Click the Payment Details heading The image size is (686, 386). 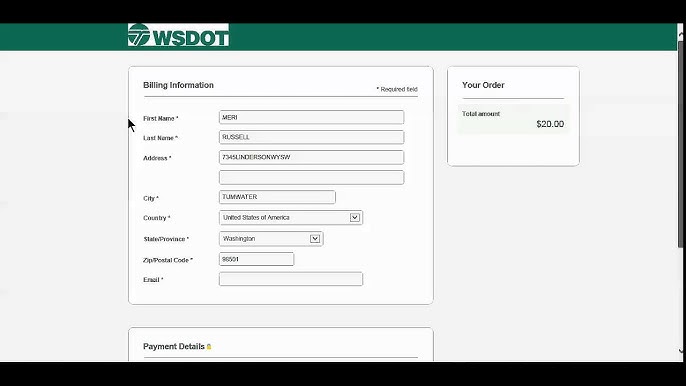pyautogui.click(x=174, y=346)
